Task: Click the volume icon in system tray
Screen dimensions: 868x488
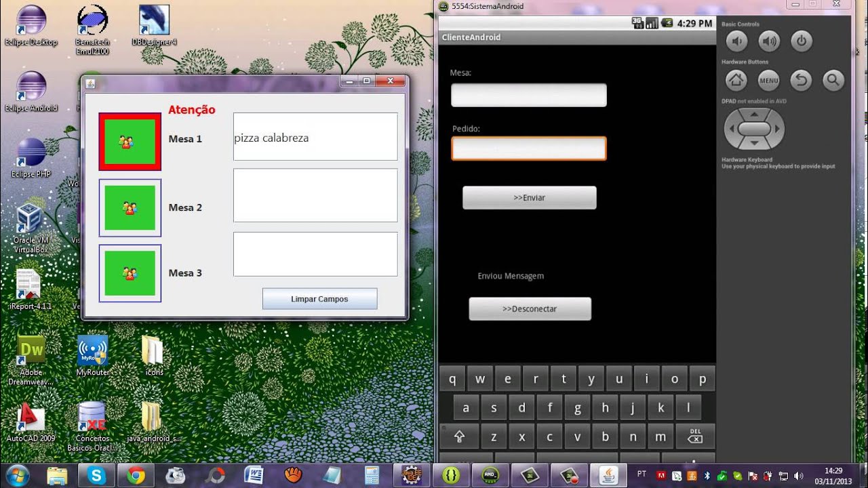Action: coord(797,476)
